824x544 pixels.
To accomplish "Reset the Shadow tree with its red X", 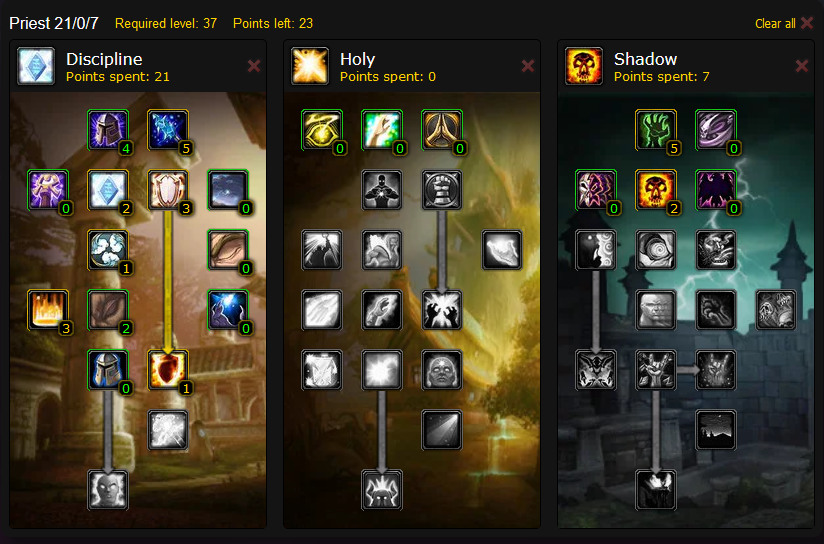I will click(x=802, y=66).
